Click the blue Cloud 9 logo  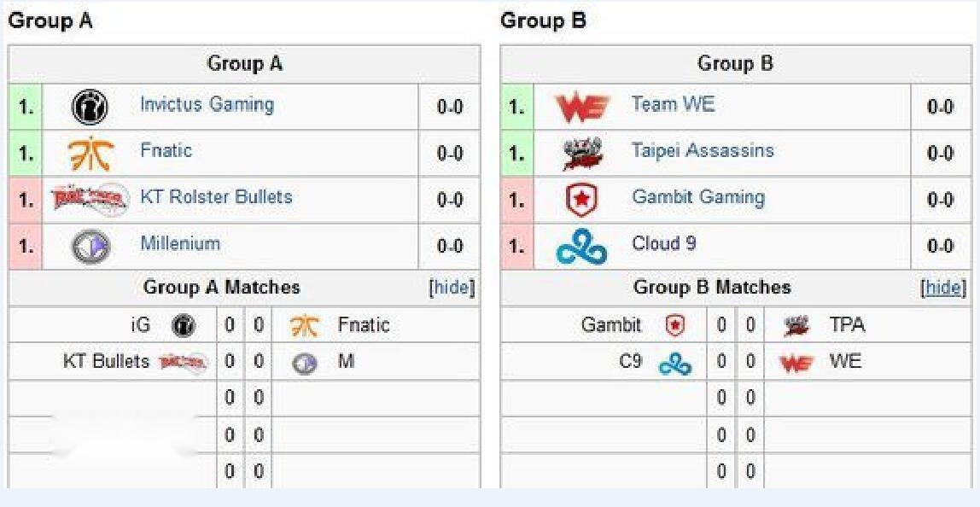[582, 248]
